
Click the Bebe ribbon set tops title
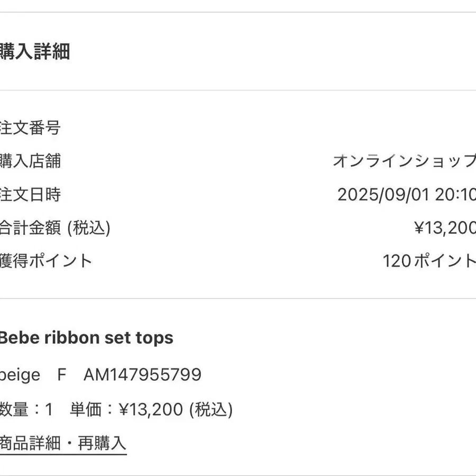click(86, 338)
